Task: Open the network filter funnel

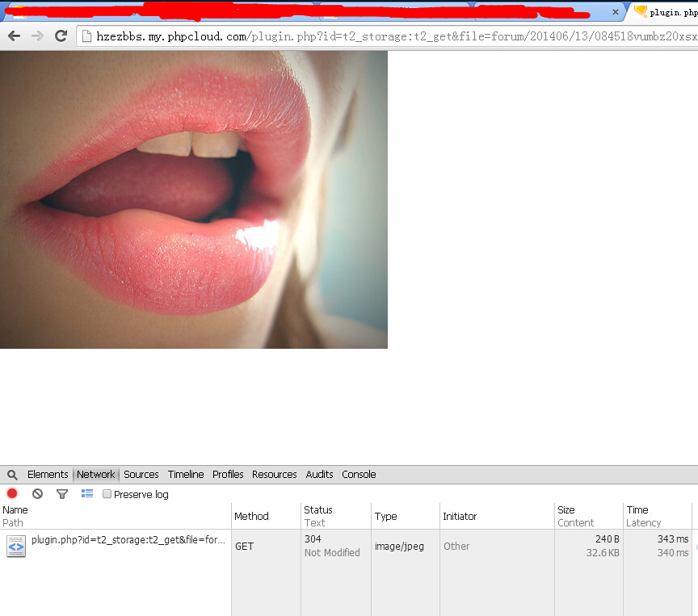Action: pyautogui.click(x=62, y=493)
